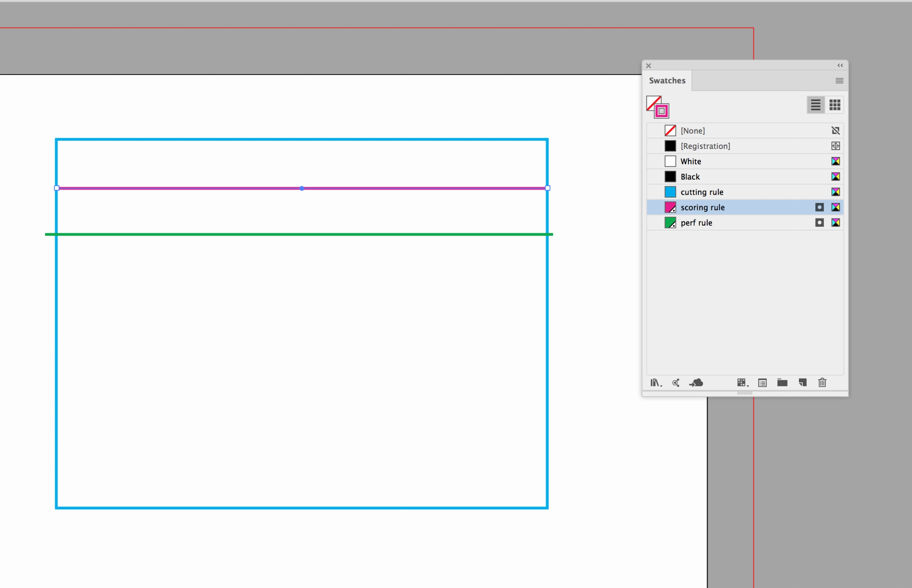Select the scoring rule swatch
912x588 pixels.
coord(745,207)
